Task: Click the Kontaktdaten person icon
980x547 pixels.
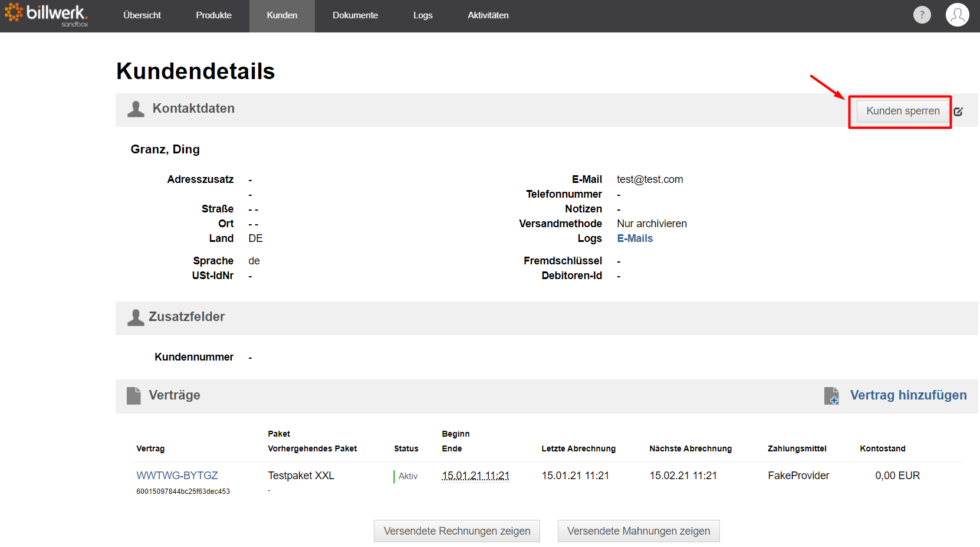Action: coord(136,109)
